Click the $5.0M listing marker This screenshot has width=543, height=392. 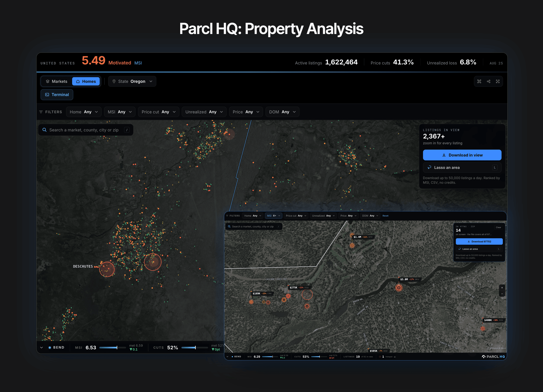[399, 288]
